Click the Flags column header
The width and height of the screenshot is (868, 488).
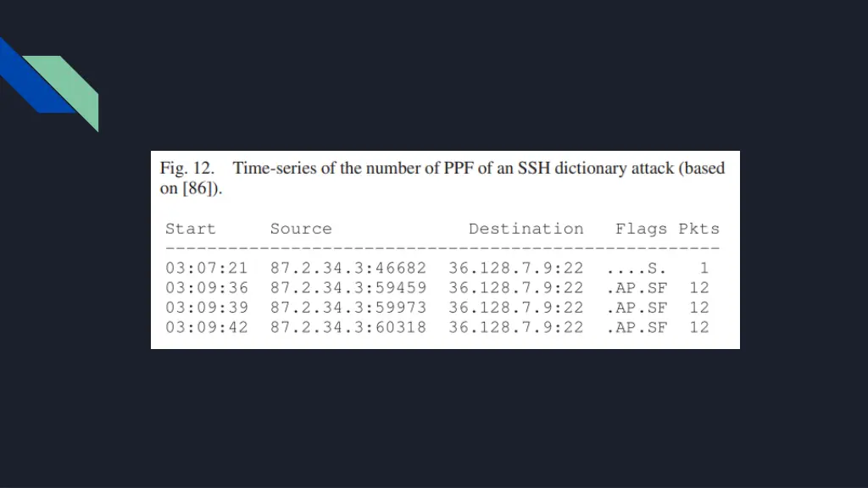pos(641,229)
